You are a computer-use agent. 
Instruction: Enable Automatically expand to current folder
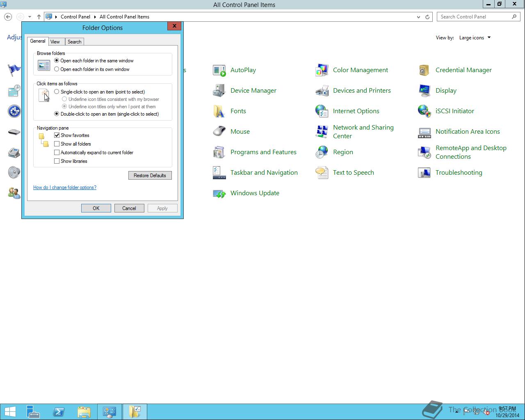pyautogui.click(x=57, y=153)
